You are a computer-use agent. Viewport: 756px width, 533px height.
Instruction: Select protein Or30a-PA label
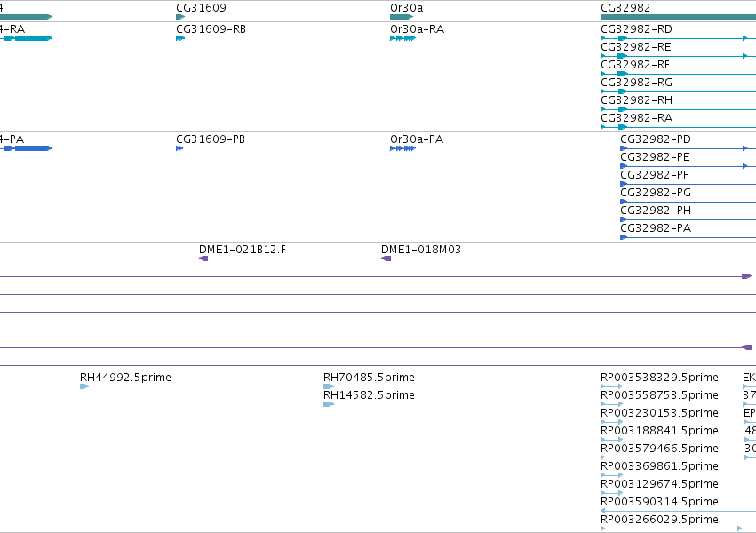pos(417,139)
